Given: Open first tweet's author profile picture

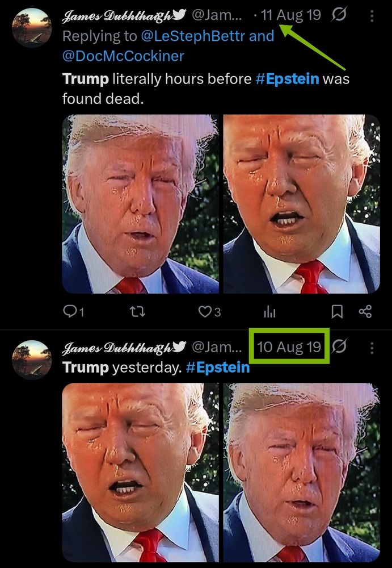Looking at the screenshot, I should pyautogui.click(x=32, y=27).
